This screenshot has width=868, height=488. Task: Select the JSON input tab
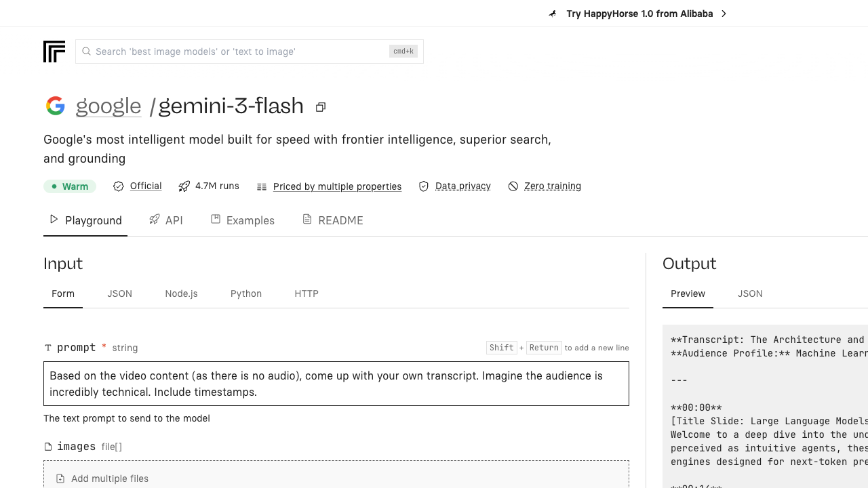click(119, 294)
